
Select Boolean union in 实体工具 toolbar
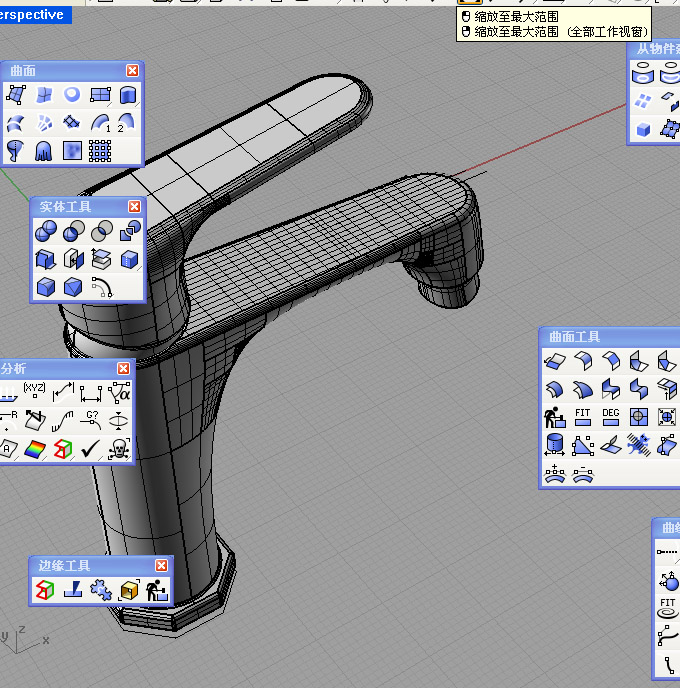pyautogui.click(x=46, y=231)
